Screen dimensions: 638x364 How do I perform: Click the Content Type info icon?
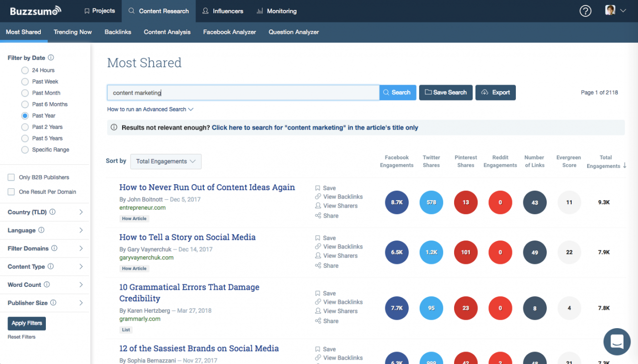[x=51, y=266]
